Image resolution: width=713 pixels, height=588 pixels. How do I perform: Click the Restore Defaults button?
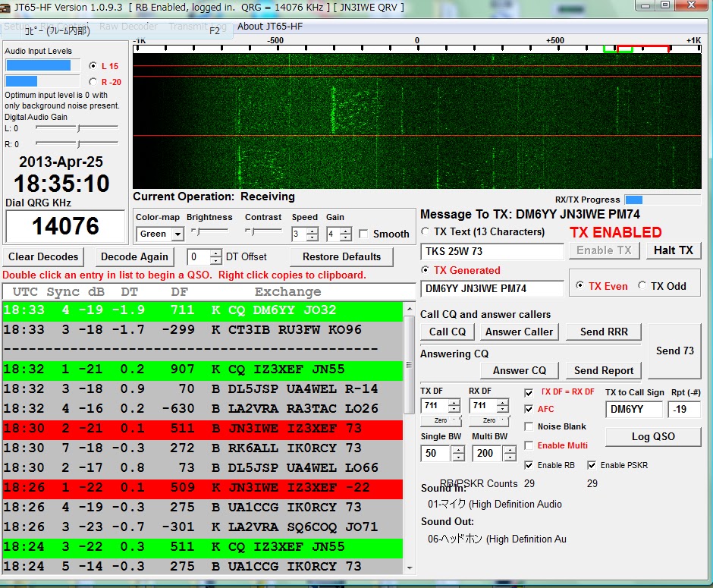[x=342, y=257]
